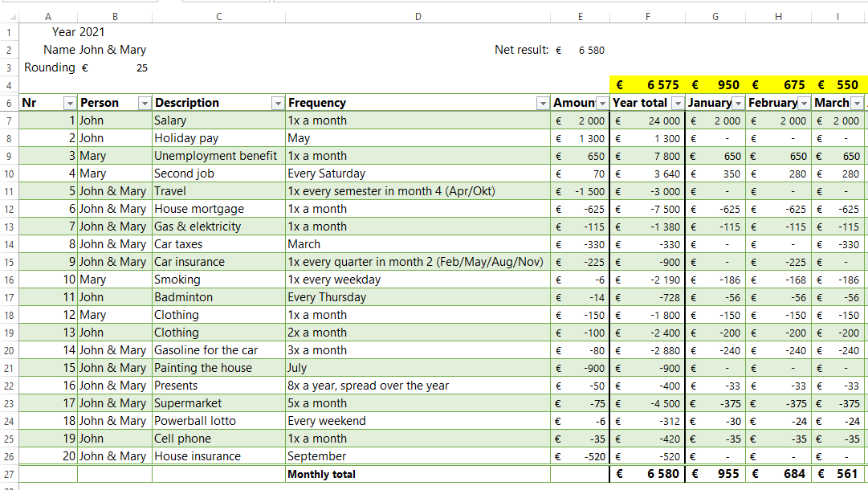
Task: Select the House insurance cell
Action: pyautogui.click(x=218, y=457)
